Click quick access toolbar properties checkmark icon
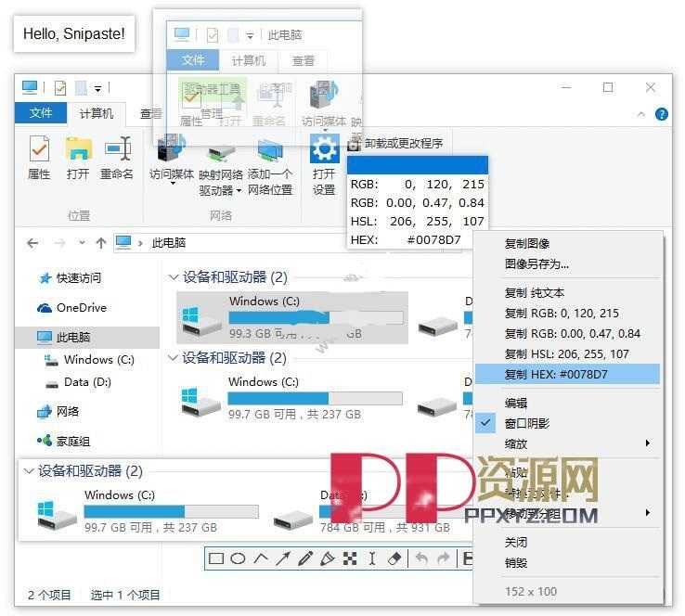Image resolution: width=685 pixels, height=616 pixels. pyautogui.click(x=60, y=88)
